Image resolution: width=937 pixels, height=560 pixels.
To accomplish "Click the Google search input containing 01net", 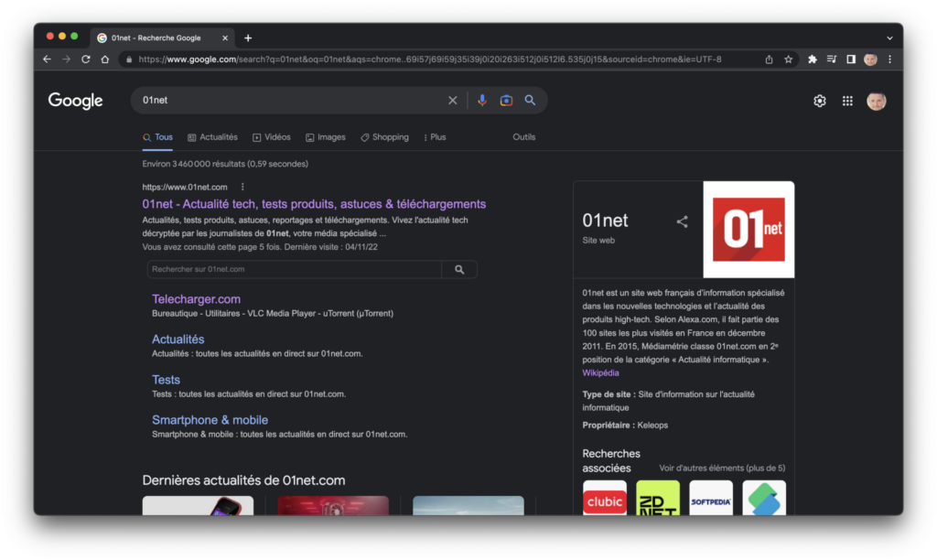I will 291,101.
